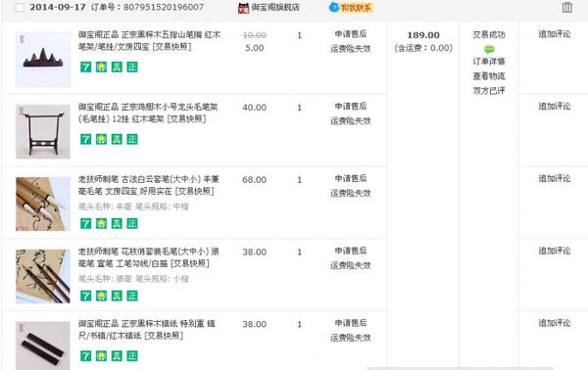The height and width of the screenshot is (370, 588).
Task: Click yellow shield badge on 花枝俏 brush item
Action: (101, 296)
